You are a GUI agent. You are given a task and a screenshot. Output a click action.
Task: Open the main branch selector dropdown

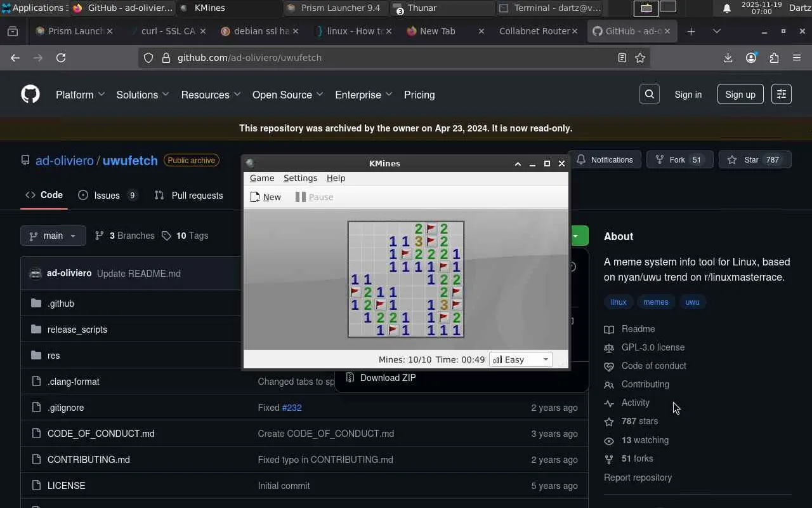[x=53, y=236]
